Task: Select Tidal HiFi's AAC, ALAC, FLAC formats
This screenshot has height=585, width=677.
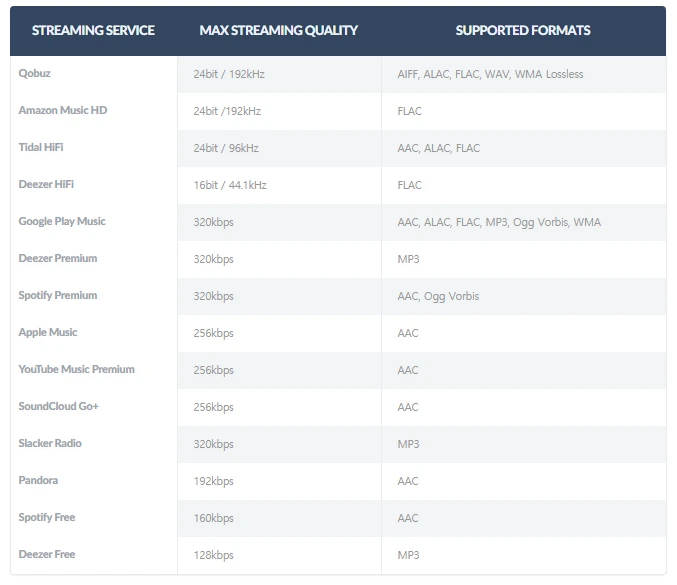Action: click(439, 148)
